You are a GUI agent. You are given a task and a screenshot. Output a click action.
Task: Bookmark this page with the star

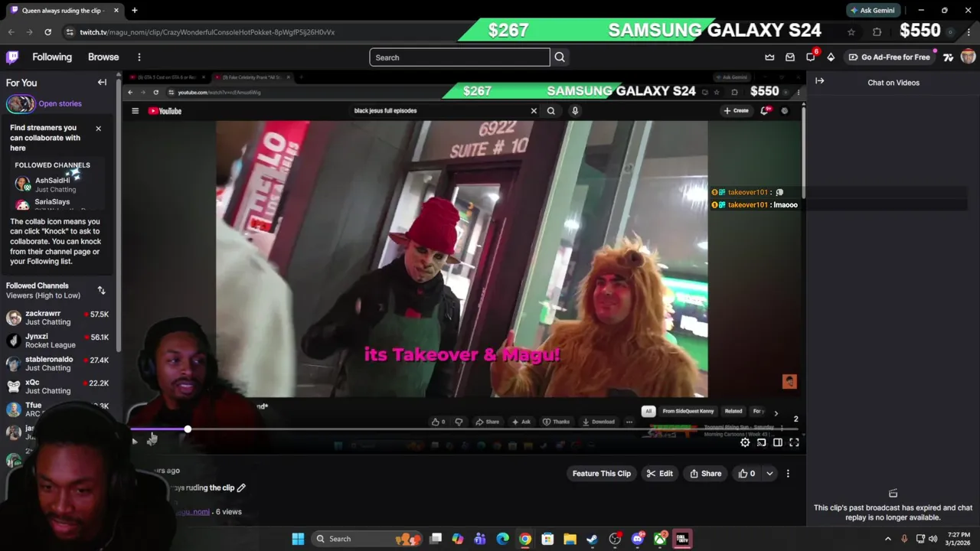tap(851, 32)
